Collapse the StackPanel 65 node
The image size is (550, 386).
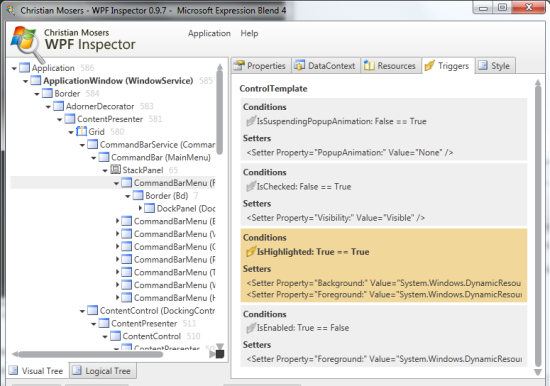[x=105, y=171]
